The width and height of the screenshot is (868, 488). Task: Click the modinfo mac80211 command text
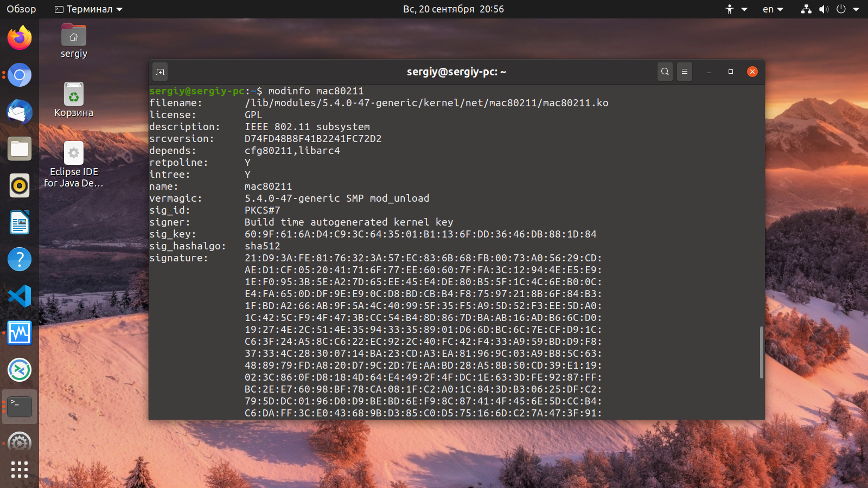[316, 91]
